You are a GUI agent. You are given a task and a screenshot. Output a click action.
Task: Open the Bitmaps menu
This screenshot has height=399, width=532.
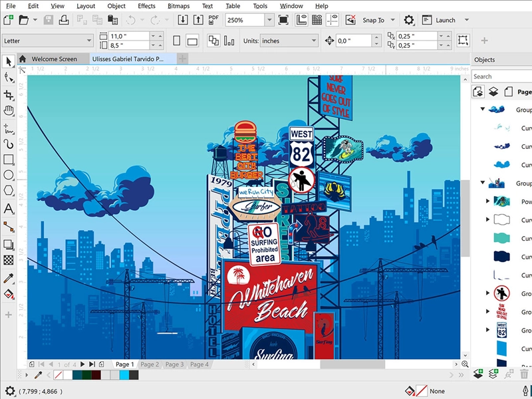tap(178, 6)
